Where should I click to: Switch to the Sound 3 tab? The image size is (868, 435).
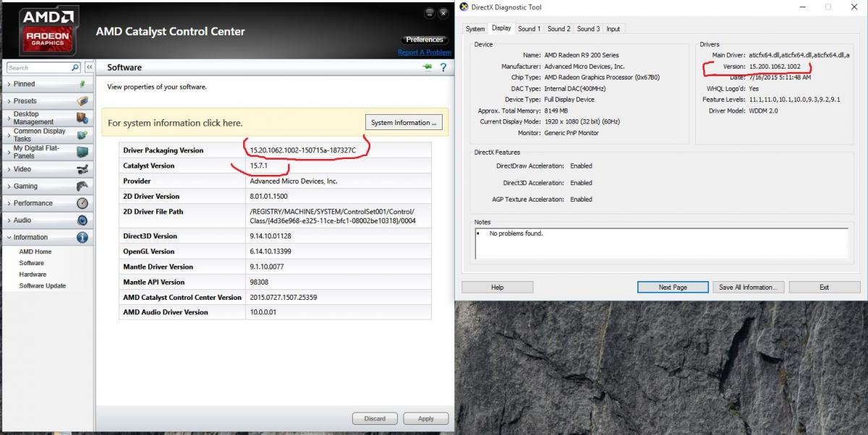[588, 29]
